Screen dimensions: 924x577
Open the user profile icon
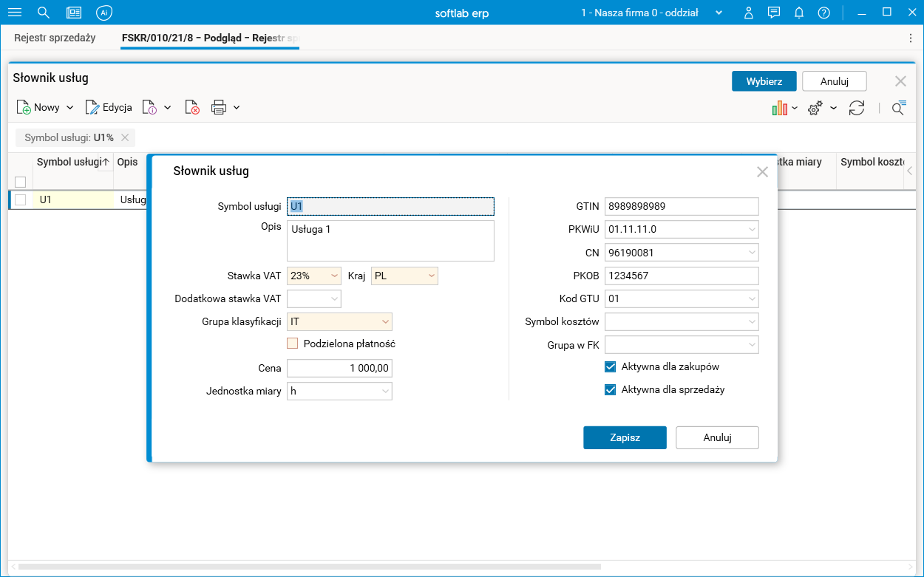click(x=749, y=13)
